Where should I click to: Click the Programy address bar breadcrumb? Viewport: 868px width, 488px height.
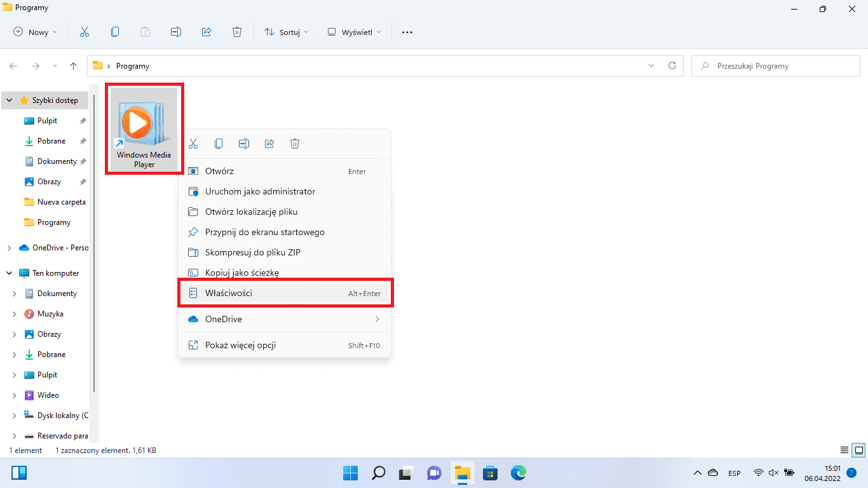[133, 66]
